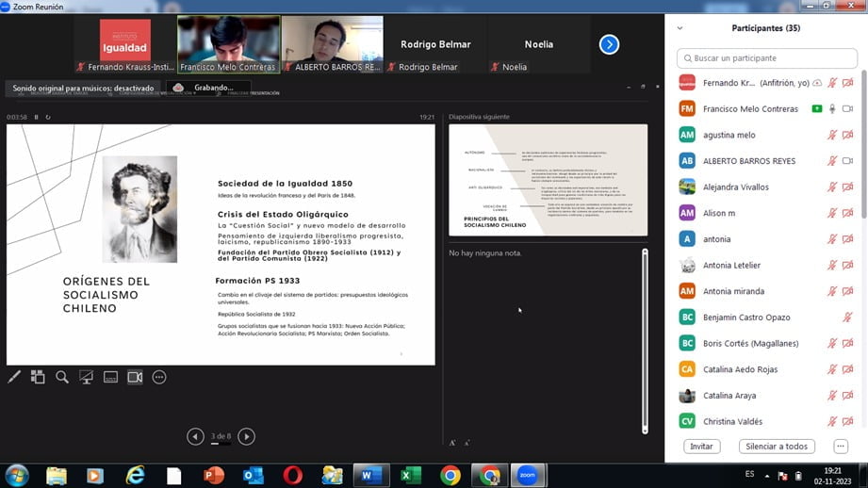Open the participants panel more options menu
The height and width of the screenshot is (488, 868).
(841, 447)
